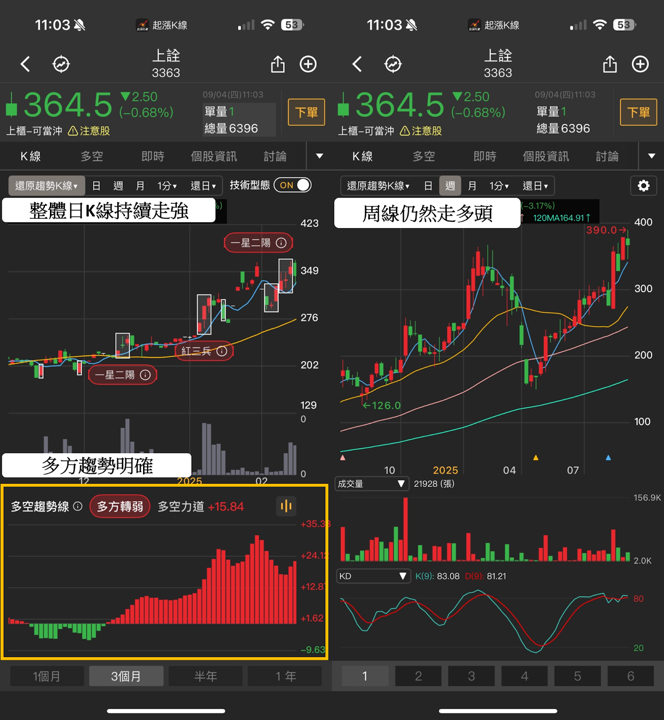Add to watchlist plus icon, right screen
664x720 pixels.
(x=640, y=64)
